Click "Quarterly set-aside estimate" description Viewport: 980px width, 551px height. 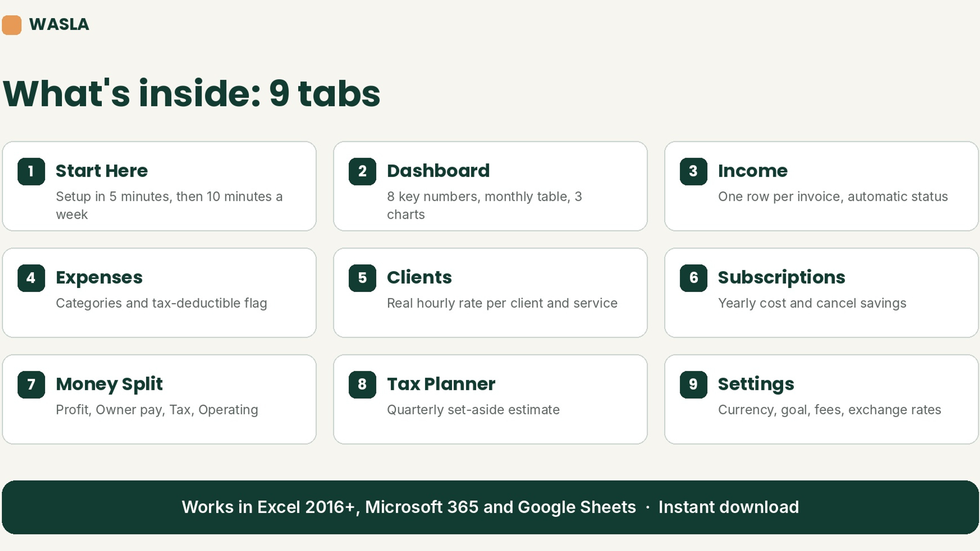(474, 410)
